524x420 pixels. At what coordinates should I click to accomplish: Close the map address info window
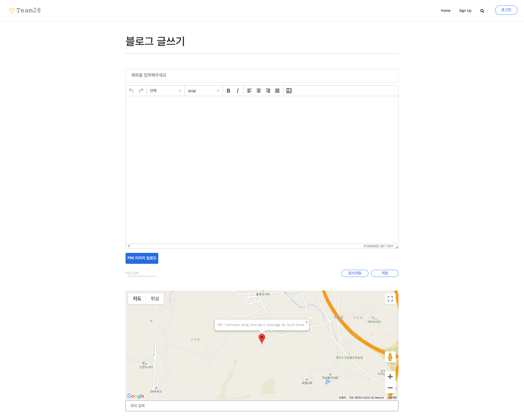coord(307,322)
